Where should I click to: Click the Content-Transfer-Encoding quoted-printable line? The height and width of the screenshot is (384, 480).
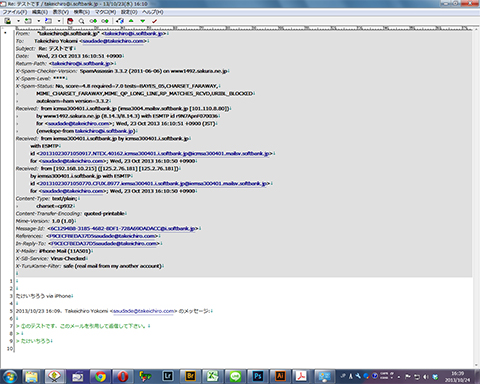(x=71, y=213)
